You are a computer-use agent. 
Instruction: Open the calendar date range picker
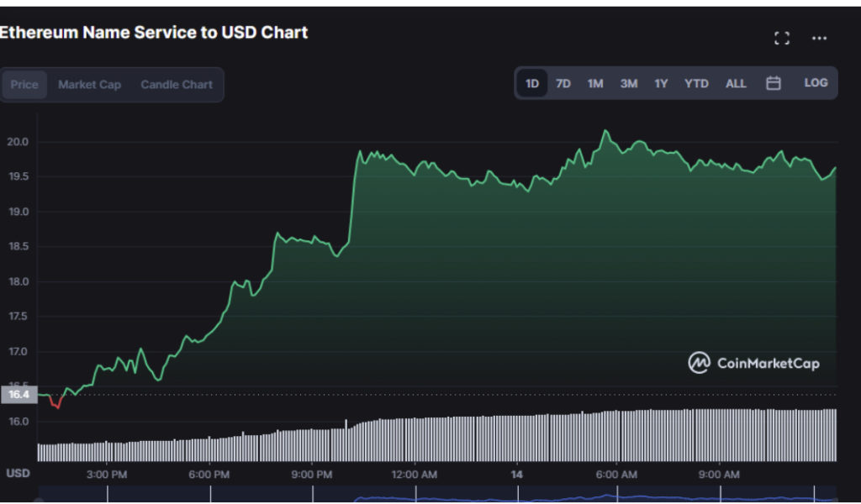pyautogui.click(x=774, y=83)
